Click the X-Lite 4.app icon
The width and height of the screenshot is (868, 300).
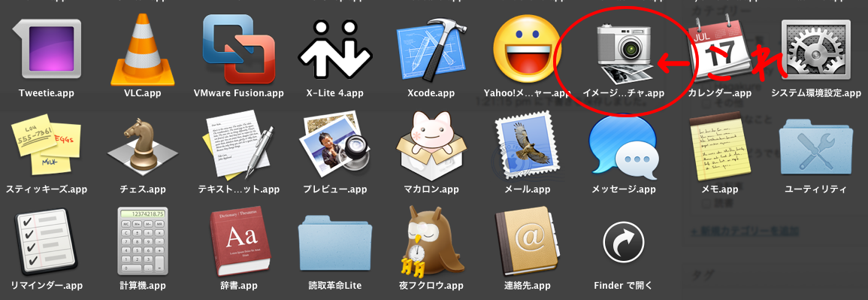coord(335,49)
